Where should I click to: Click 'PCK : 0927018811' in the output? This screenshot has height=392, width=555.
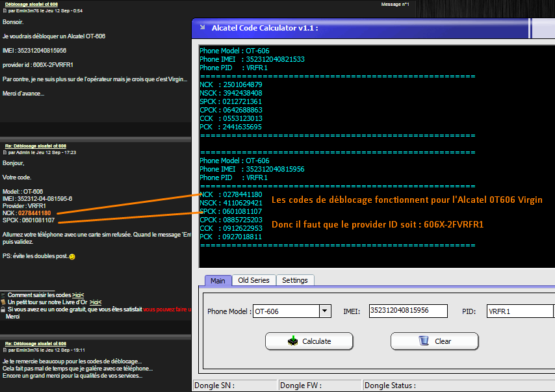(231, 237)
